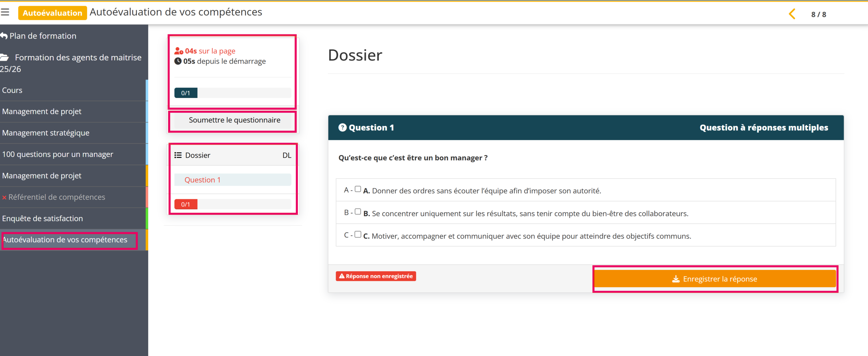Click Soumettre le questionnaire button

234,120
